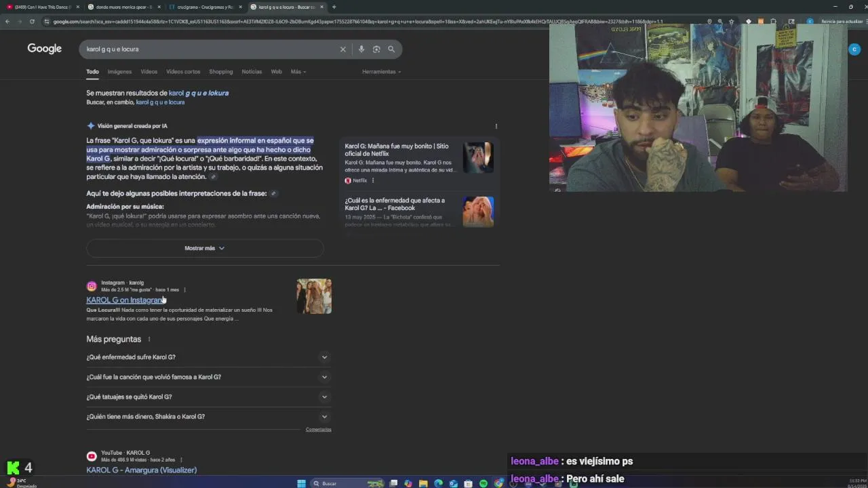The height and width of the screenshot is (488, 868).
Task: Expand '¿Qué enfermedad sufre Karol G?' question
Action: coord(208,357)
